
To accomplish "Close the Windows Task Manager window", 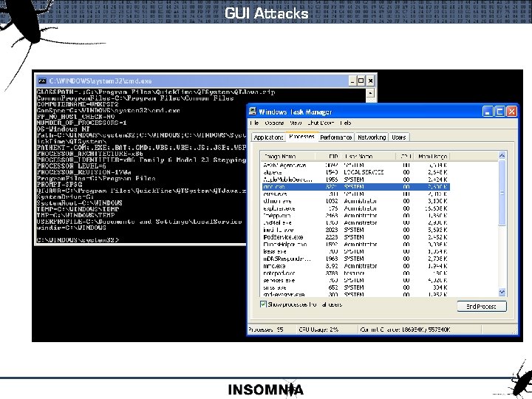I will (x=511, y=112).
